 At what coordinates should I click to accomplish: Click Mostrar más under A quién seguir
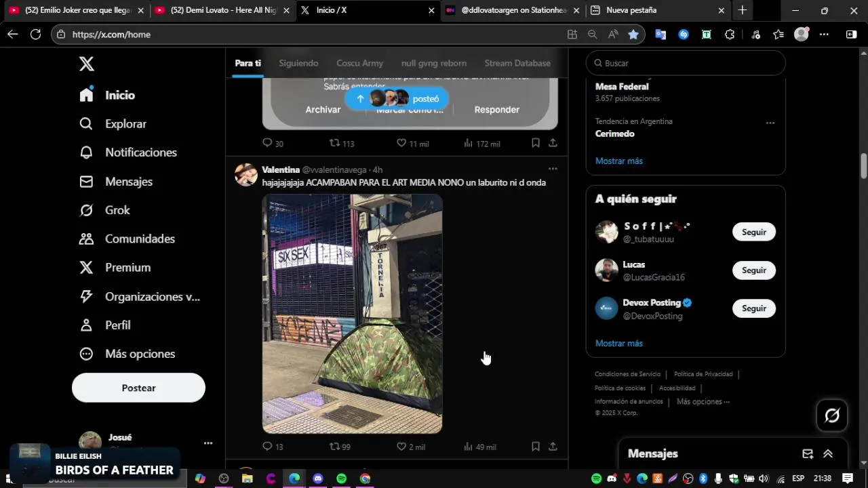pos(619,343)
